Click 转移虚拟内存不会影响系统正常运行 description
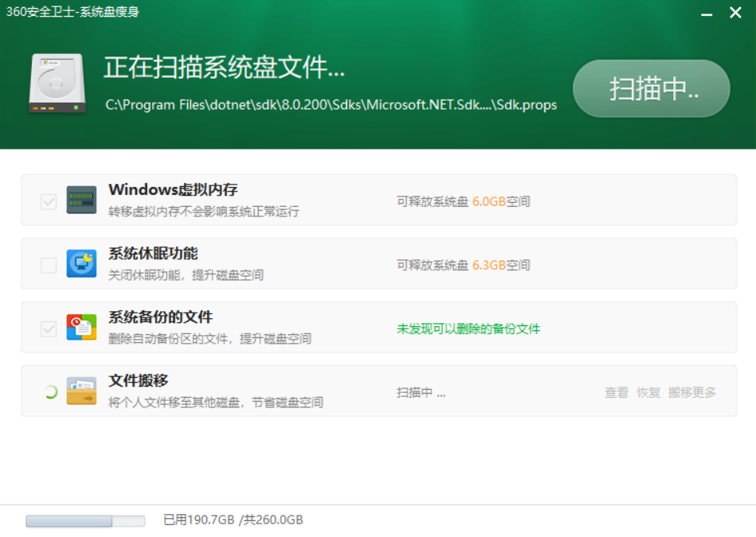Viewport: 756px width, 537px height. (x=204, y=211)
